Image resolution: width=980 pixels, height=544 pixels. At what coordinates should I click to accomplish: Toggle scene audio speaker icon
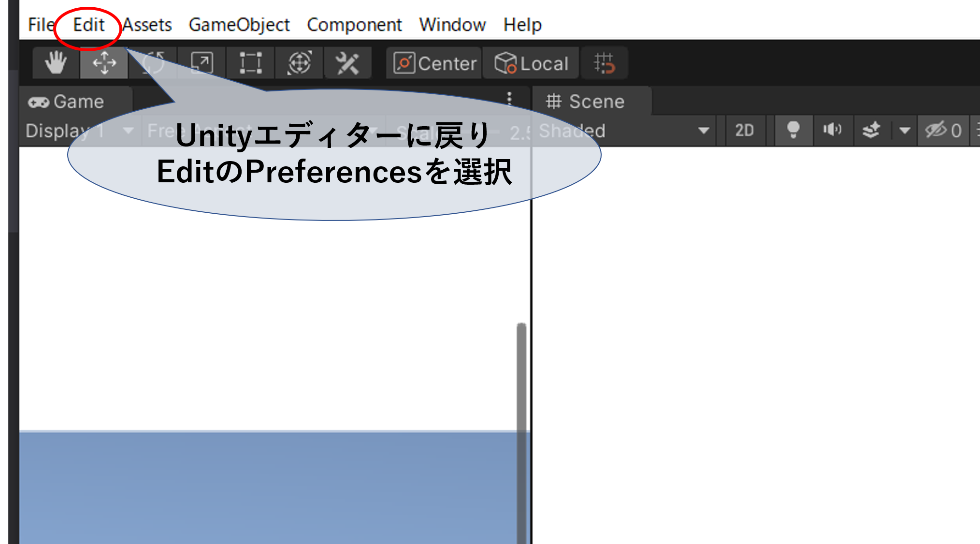[832, 131]
